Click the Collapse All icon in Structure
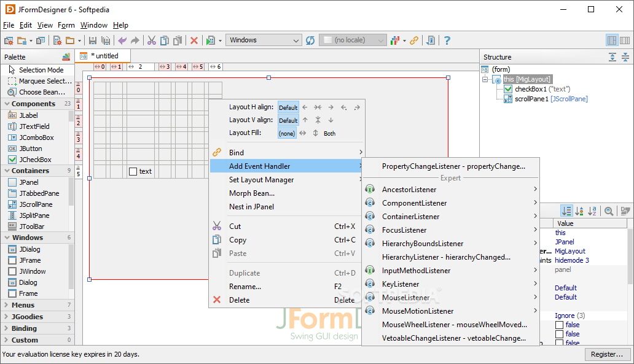Screen dimensions: 634x364 [x=625, y=57]
